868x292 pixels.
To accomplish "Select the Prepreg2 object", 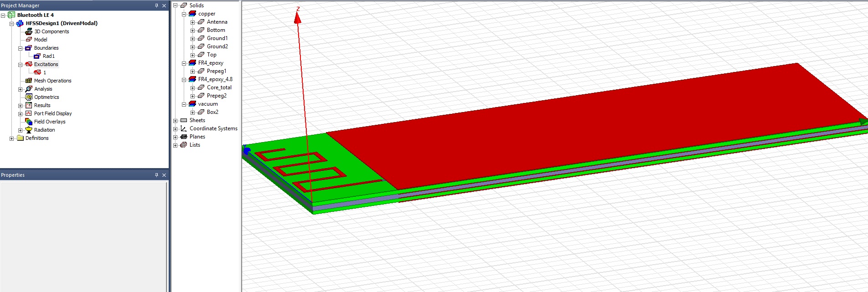I will pos(217,96).
